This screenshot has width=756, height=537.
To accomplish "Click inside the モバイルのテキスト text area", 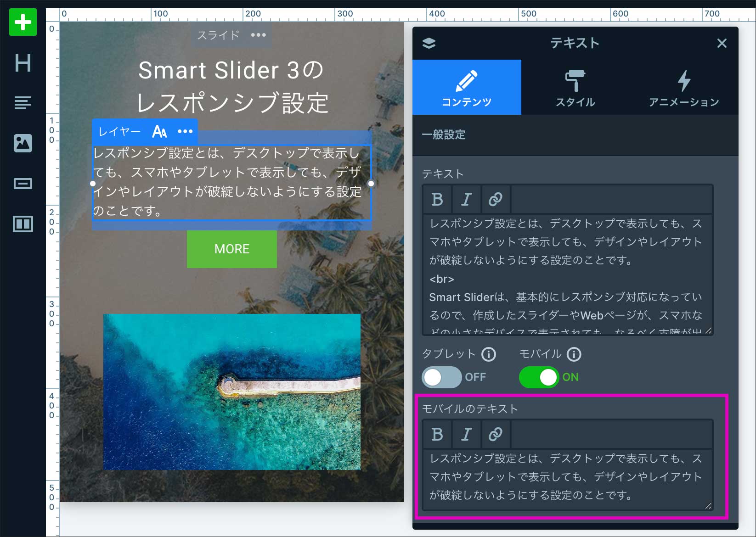I will [x=567, y=477].
